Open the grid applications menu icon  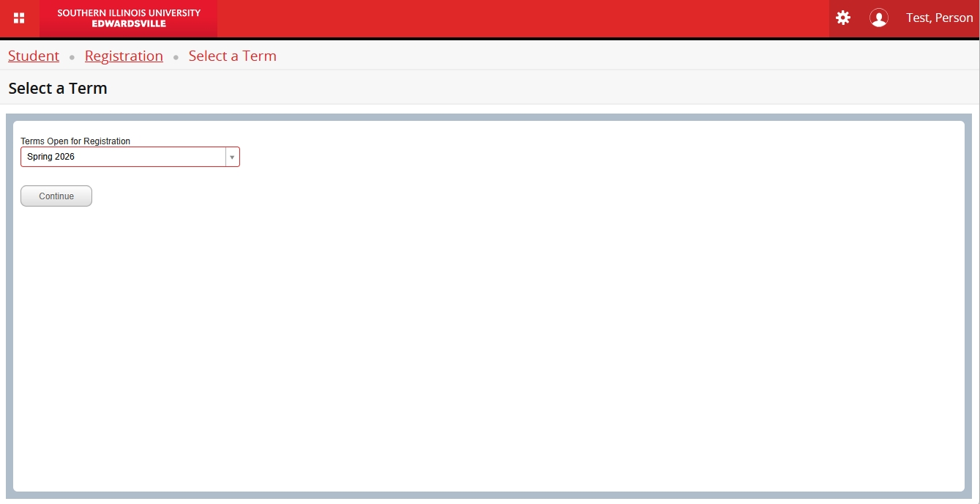point(19,18)
